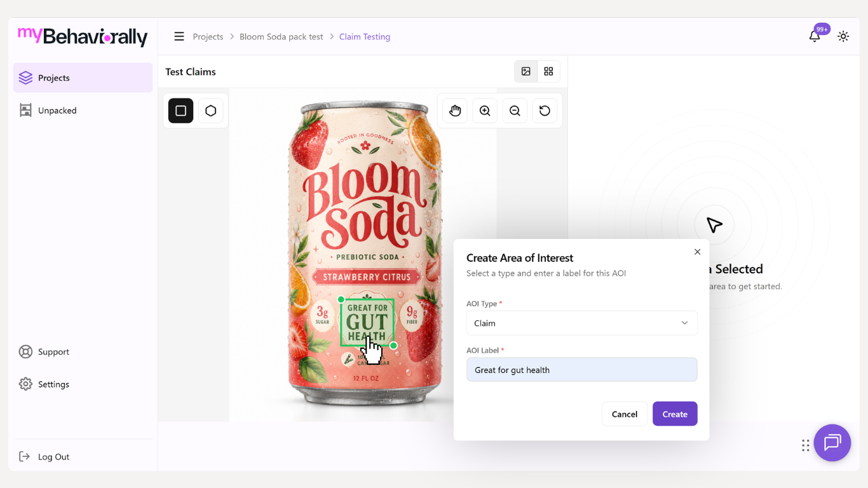Viewport: 868px width, 488px height.
Task: Click the drag handle dots beside chat
Action: click(x=806, y=445)
